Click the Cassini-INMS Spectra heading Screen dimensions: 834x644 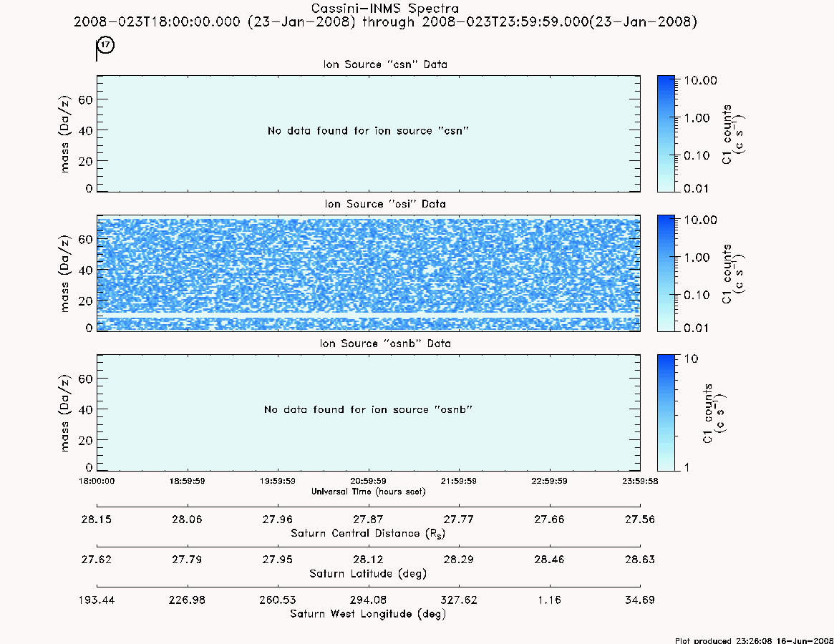(385, 9)
